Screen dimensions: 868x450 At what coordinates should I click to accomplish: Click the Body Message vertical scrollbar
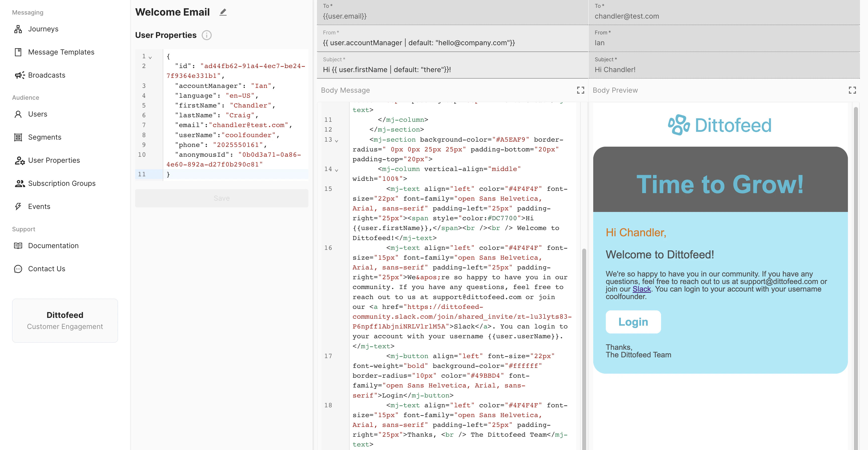point(584,337)
